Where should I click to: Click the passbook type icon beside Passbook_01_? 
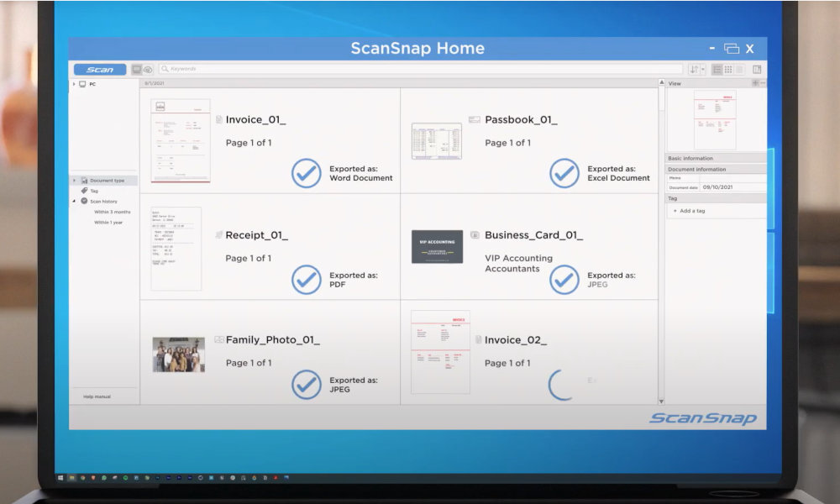474,119
